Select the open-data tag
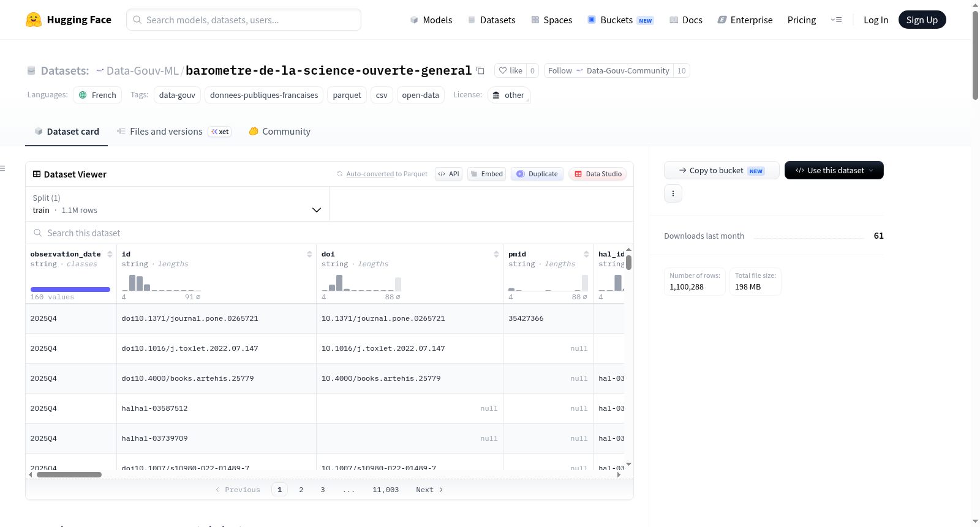Viewport: 980px width, 527px height. pyautogui.click(x=420, y=95)
